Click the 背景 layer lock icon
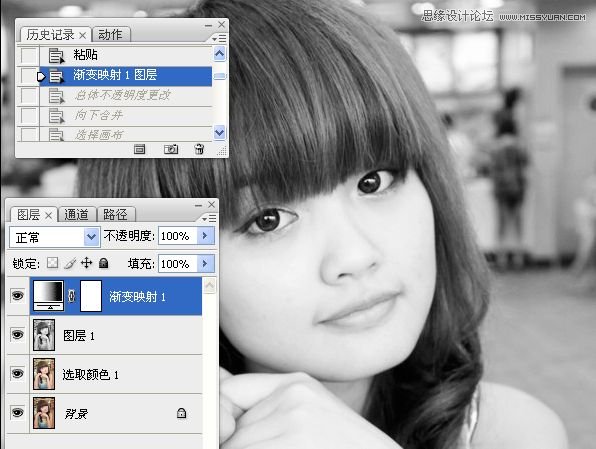The image size is (596, 449). [x=181, y=413]
